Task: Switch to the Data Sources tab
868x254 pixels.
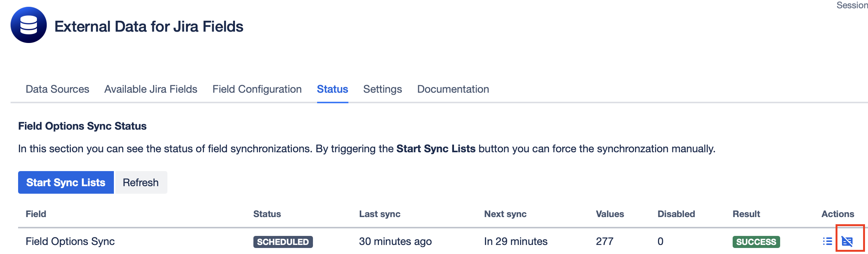Action: pos(57,89)
